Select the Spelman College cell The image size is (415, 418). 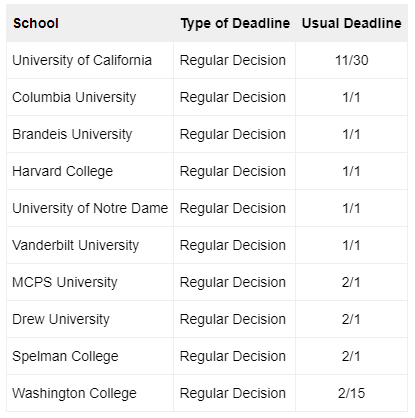tap(90, 356)
